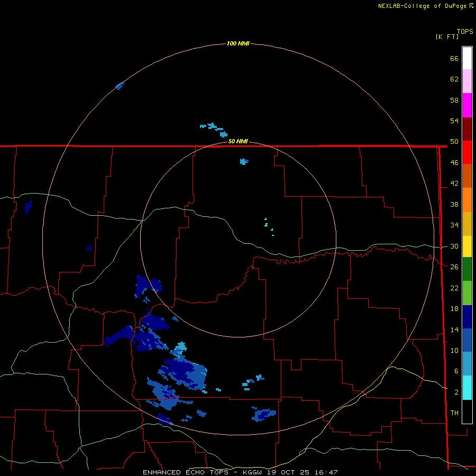The image size is (476, 476).
Task: Click the 100 NMI range ring label
Action: tap(238, 43)
